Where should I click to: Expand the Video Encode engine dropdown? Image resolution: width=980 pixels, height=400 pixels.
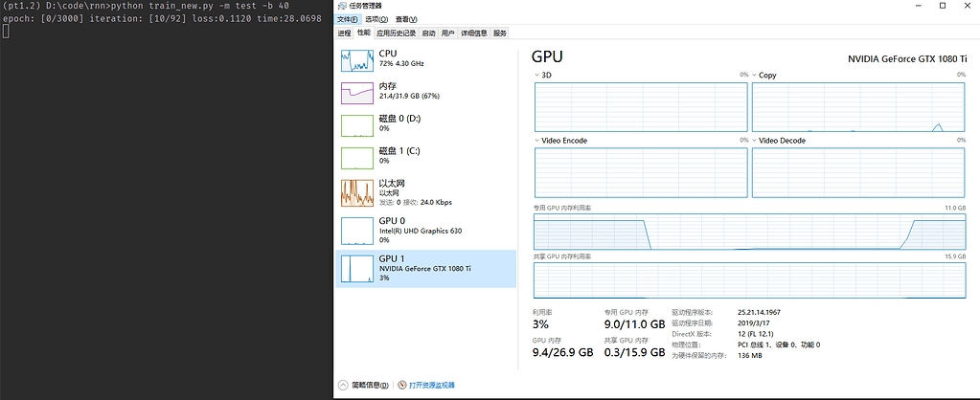536,141
